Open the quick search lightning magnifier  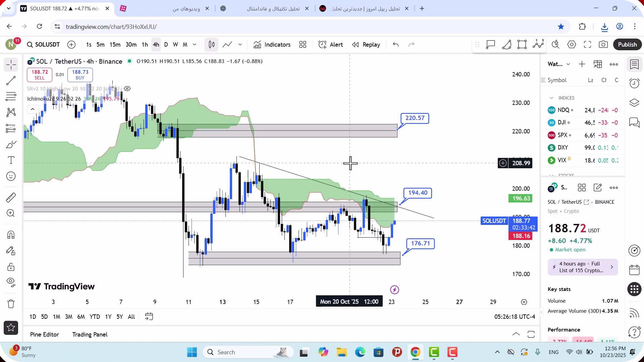tap(555, 45)
